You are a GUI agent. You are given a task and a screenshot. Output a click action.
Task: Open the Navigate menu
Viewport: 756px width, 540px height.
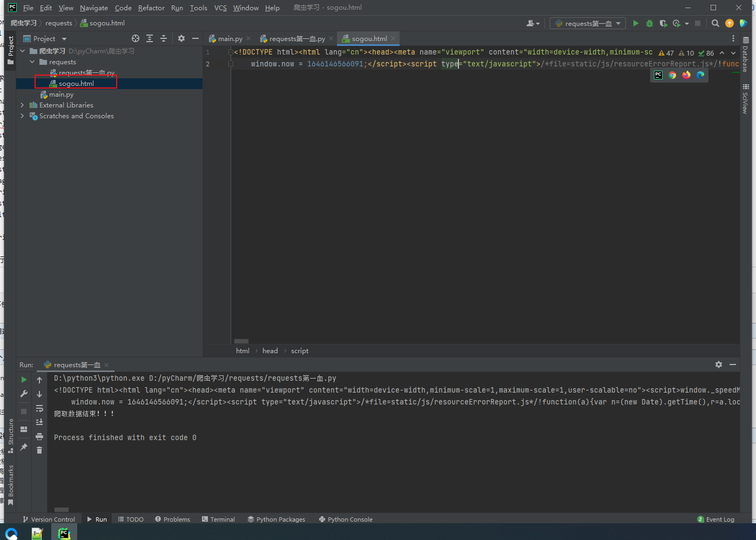click(94, 8)
